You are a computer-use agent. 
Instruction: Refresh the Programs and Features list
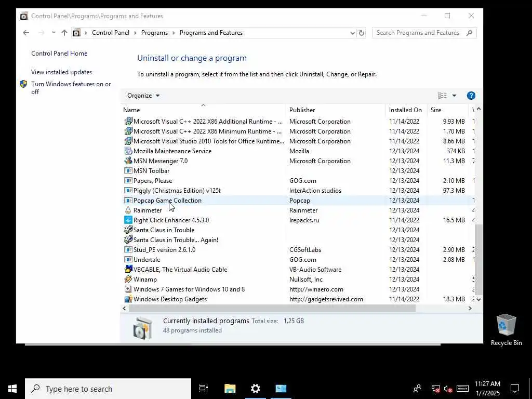(x=362, y=33)
